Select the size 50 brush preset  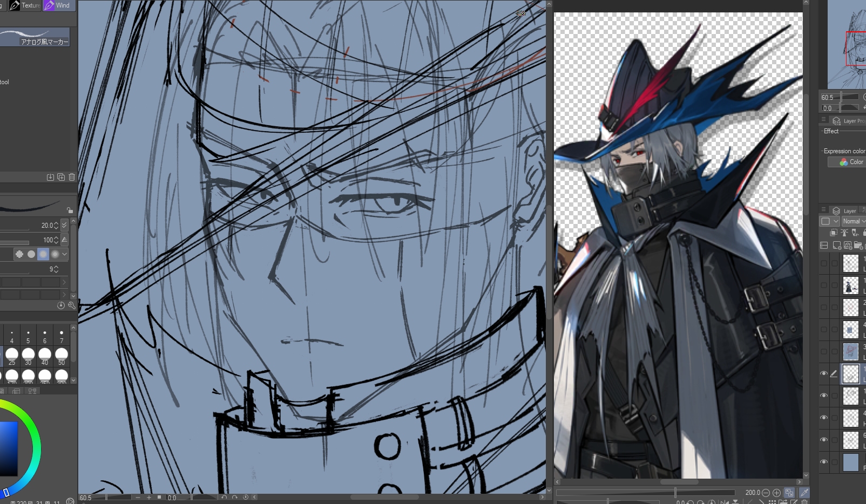[x=62, y=355]
